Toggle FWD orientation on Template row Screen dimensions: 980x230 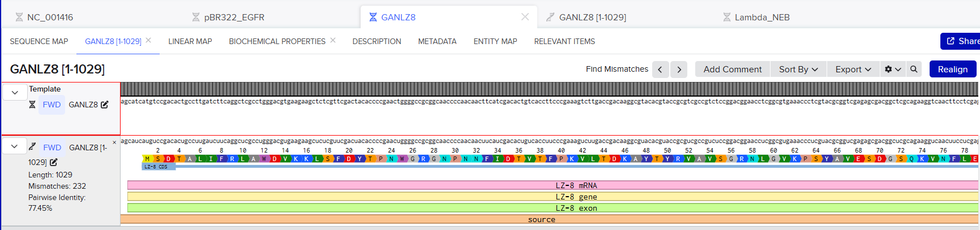click(x=52, y=105)
